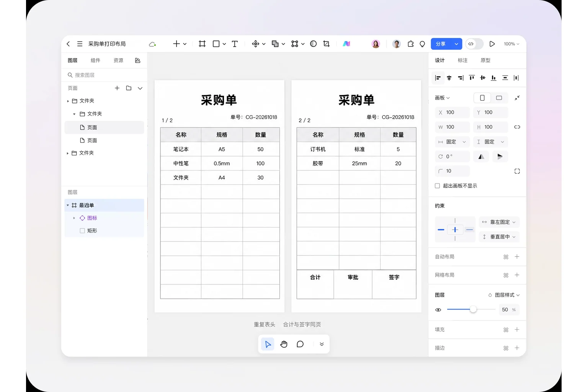This screenshot has height=392, width=588.
Task: Select the Frame artboard tool
Action: click(202, 44)
